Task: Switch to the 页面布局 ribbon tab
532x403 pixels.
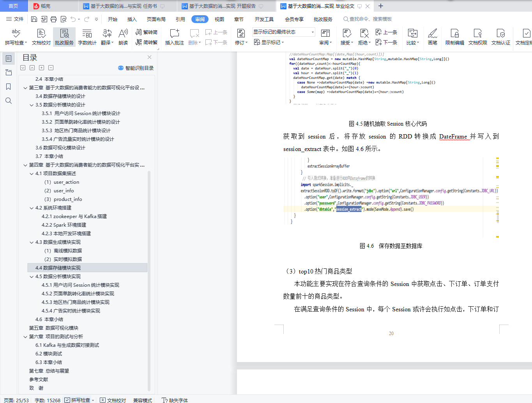Action: 156,19
